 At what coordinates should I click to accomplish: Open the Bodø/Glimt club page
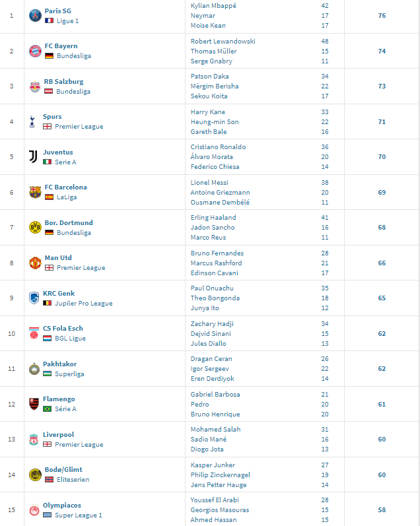(x=63, y=470)
